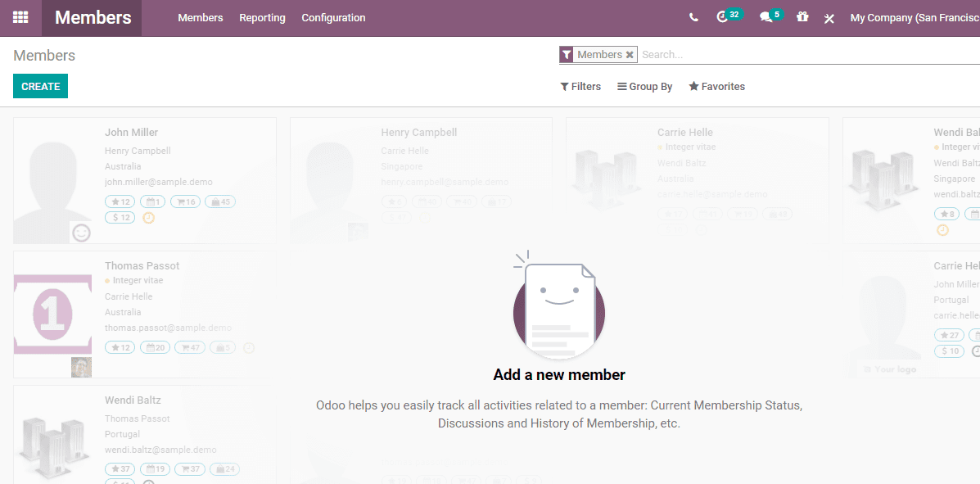The height and width of the screenshot is (484, 980).
Task: Click star badge 8 on top-right card
Action: [x=947, y=214]
